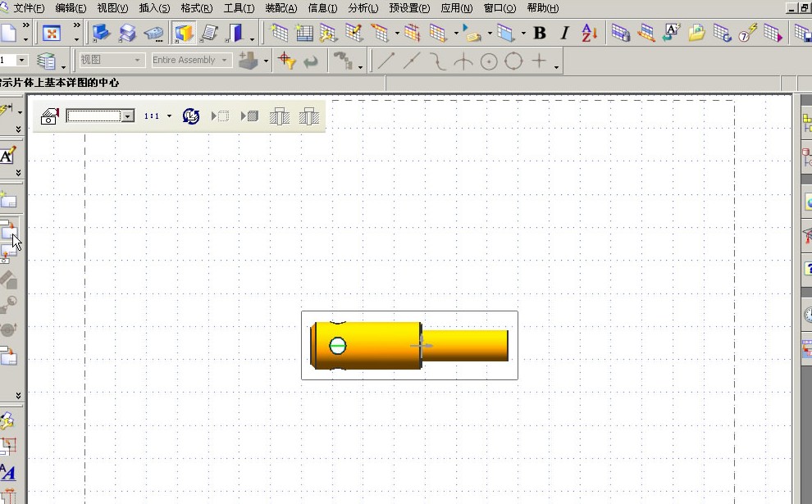This screenshot has height=504, width=812.
Task: Toggle the existing point plus snap icon
Action: pos(539,61)
